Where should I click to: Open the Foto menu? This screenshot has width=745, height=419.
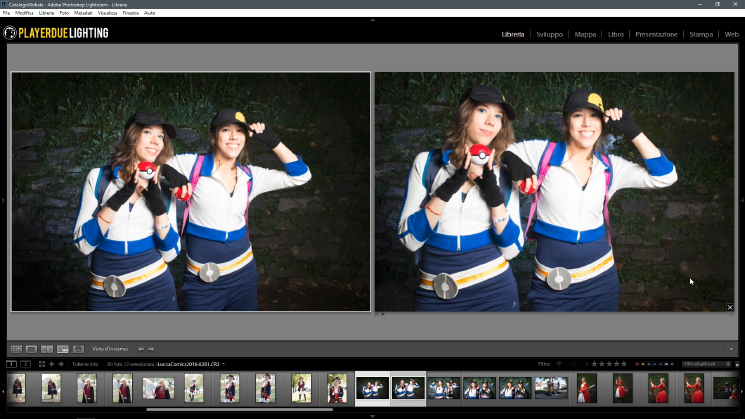pyautogui.click(x=64, y=13)
